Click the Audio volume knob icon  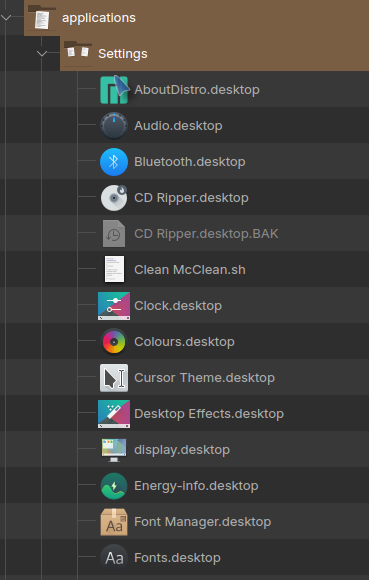(114, 126)
